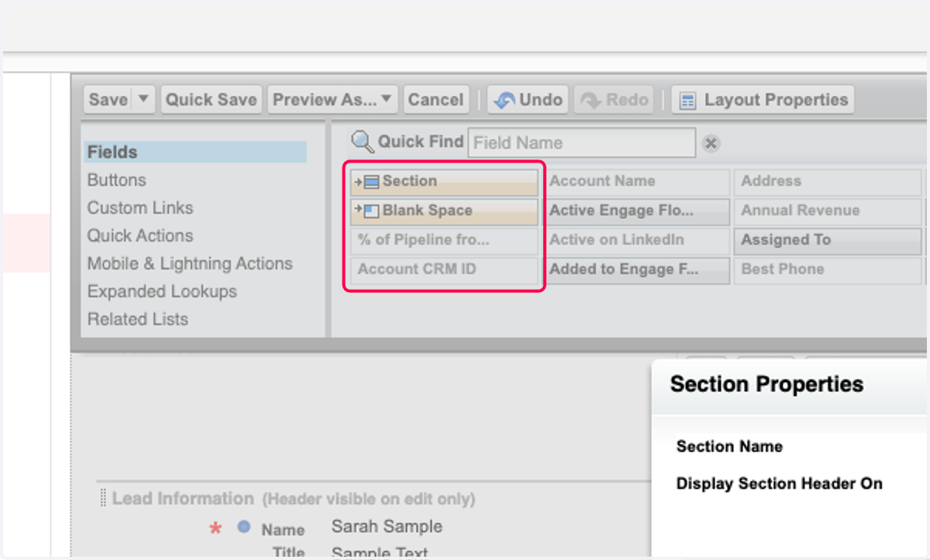Viewport: 930px width, 560px height.
Task: Click the Address field
Action: [x=828, y=181]
